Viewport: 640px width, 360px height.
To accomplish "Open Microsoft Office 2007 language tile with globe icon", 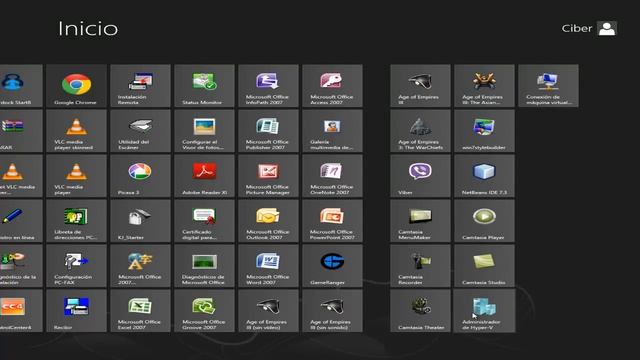I will tap(140, 266).
